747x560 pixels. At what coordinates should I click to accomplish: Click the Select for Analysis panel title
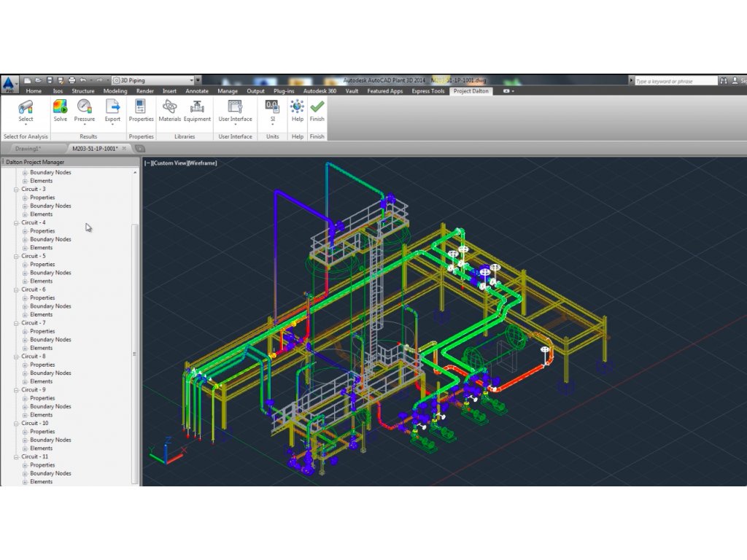[x=26, y=136]
